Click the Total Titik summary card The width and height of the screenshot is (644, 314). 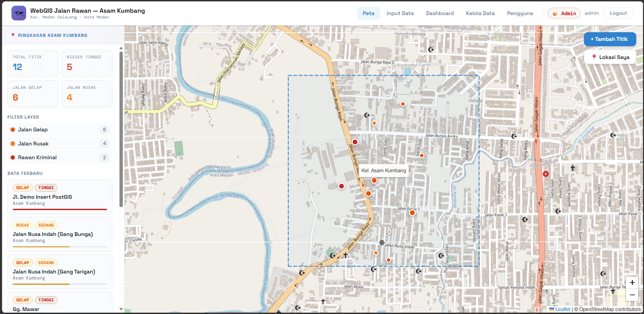click(33, 64)
